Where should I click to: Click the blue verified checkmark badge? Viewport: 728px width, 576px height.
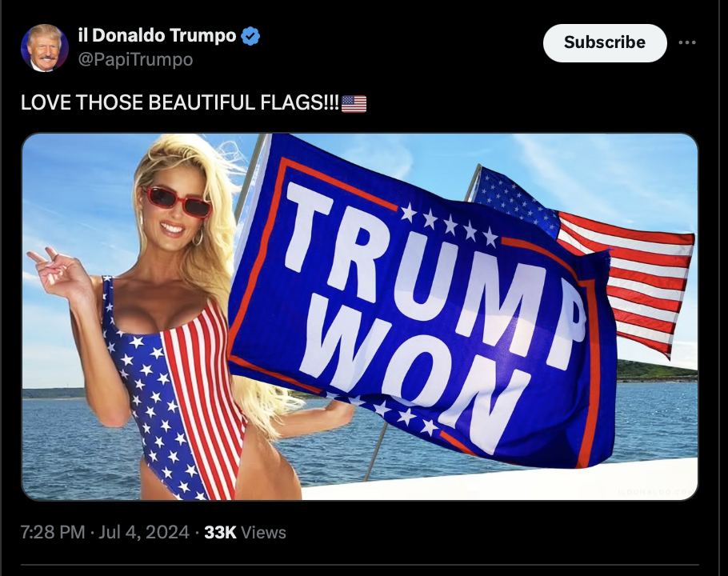[250, 36]
